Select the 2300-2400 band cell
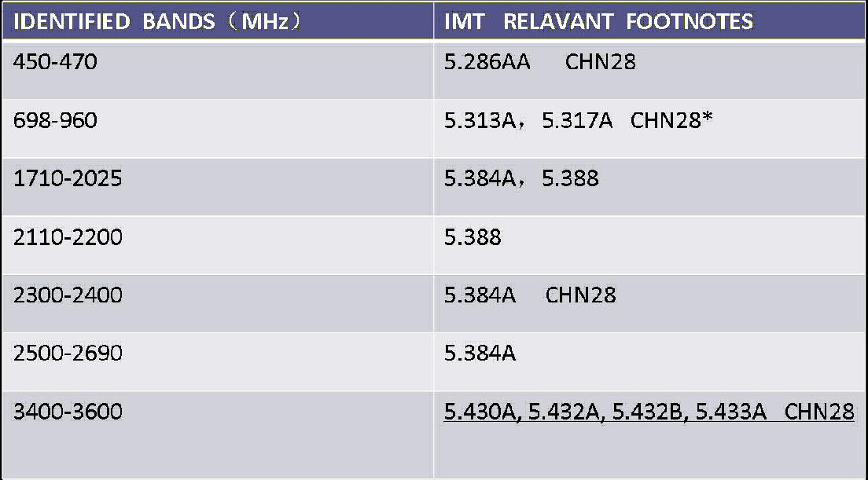 point(218,303)
